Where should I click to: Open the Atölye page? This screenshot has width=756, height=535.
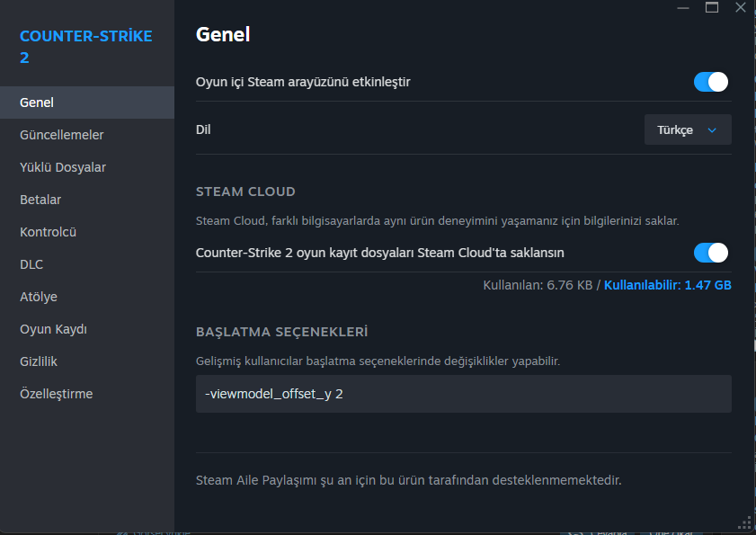click(39, 297)
